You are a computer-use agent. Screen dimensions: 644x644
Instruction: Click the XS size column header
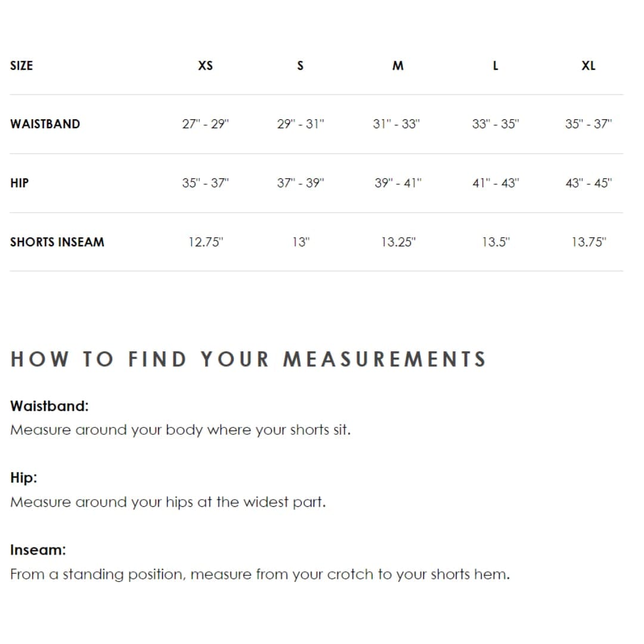[x=205, y=66]
